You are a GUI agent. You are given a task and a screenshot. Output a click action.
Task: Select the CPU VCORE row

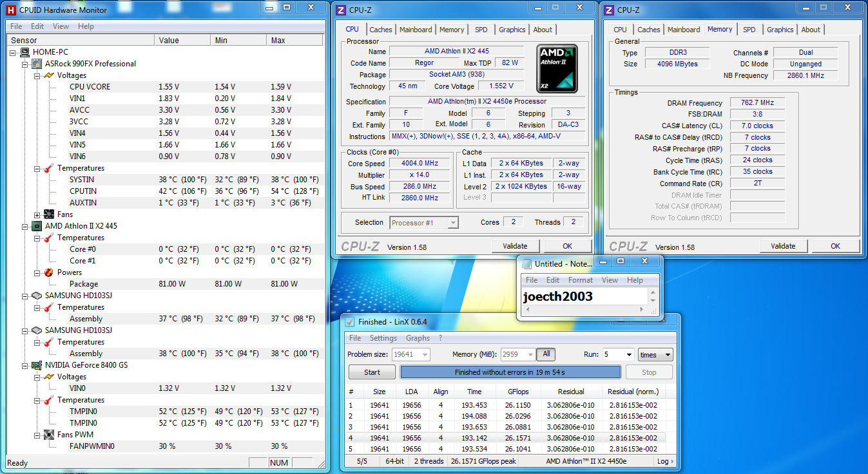pyautogui.click(x=164, y=87)
